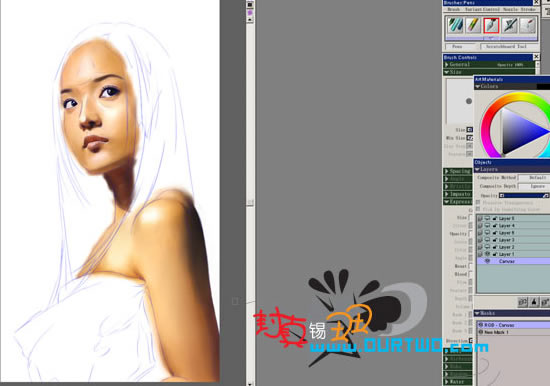The width and height of the screenshot is (550, 386).
Task: Adjust the Min Size slider
Action: [470, 138]
